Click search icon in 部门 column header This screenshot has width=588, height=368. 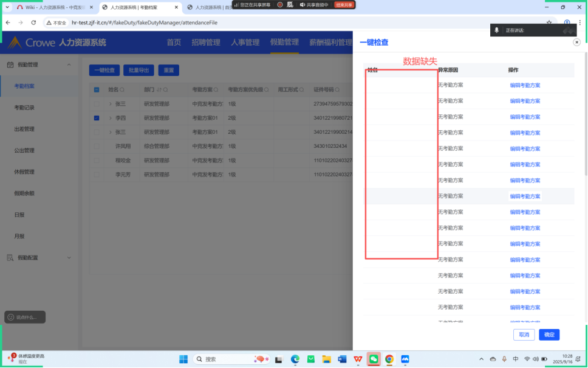(x=165, y=90)
